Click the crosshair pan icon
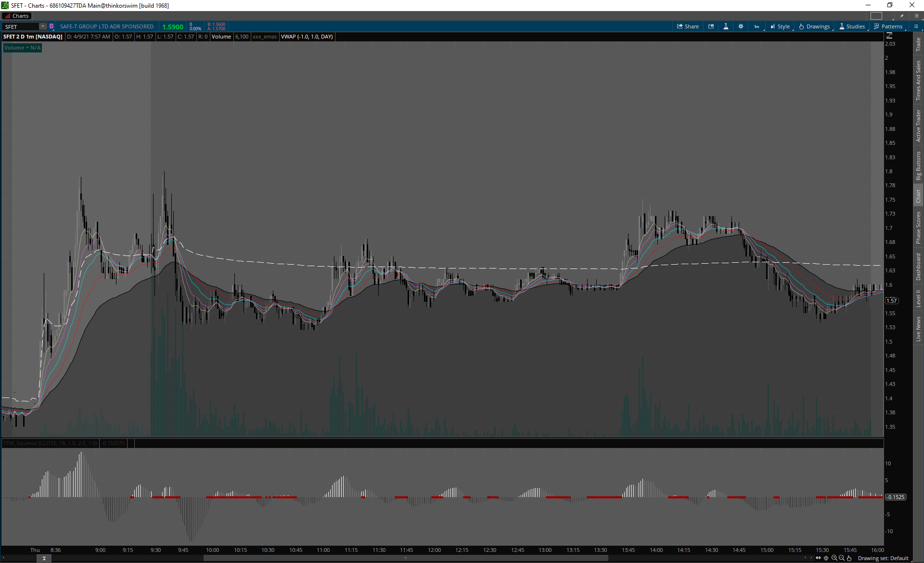The width and height of the screenshot is (924, 563). (x=826, y=558)
